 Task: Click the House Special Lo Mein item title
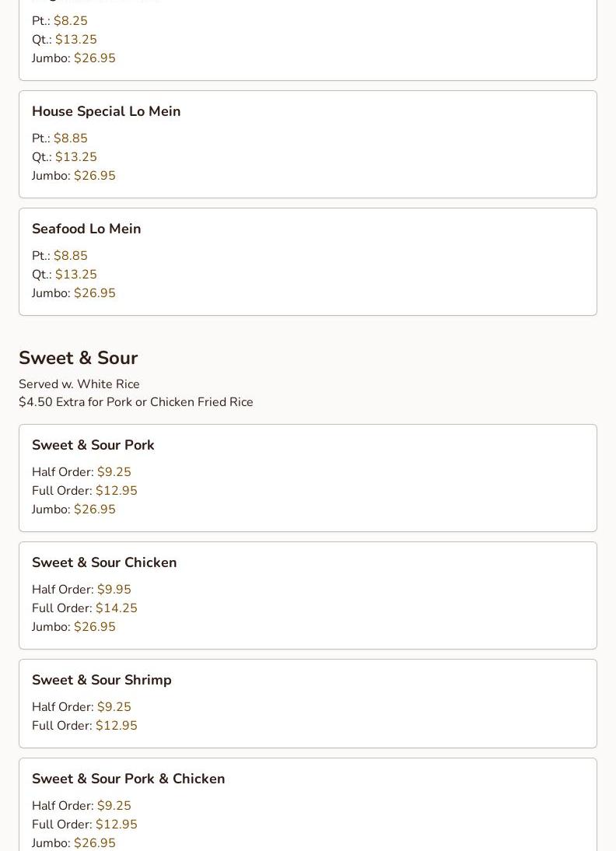click(106, 111)
